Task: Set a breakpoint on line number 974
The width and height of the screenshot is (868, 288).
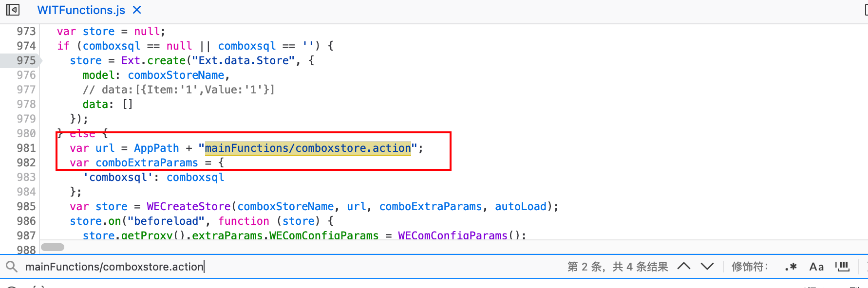Action: (26, 46)
